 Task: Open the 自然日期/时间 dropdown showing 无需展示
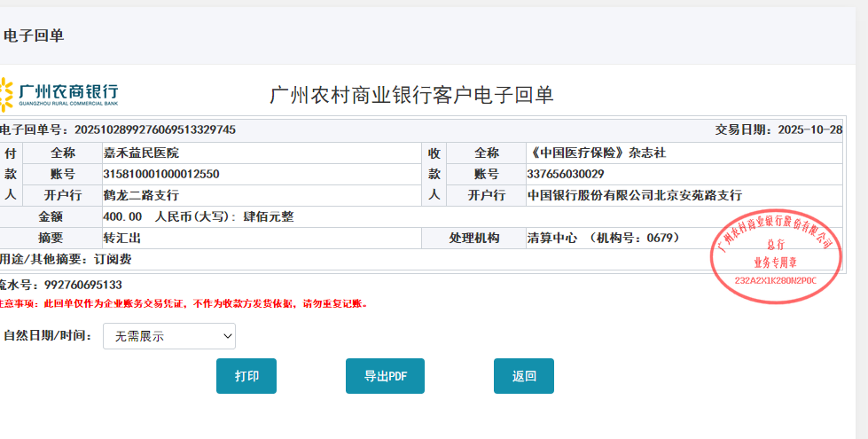pos(169,336)
